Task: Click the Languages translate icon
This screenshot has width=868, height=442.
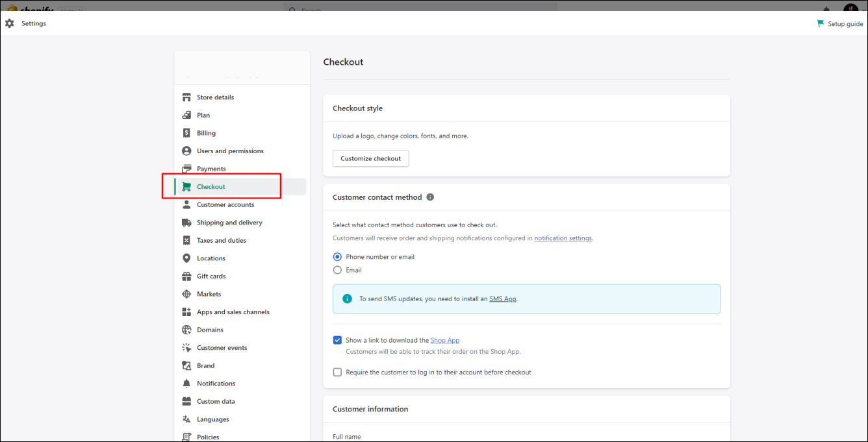Action: pos(186,419)
